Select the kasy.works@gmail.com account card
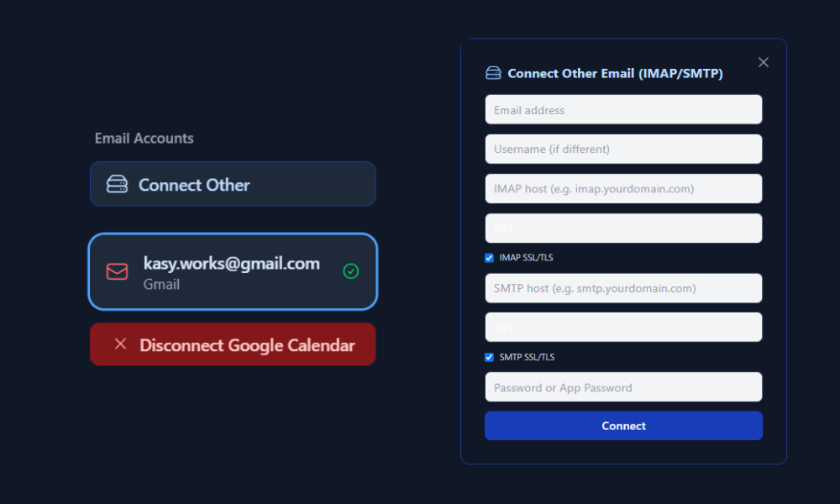 tap(233, 271)
